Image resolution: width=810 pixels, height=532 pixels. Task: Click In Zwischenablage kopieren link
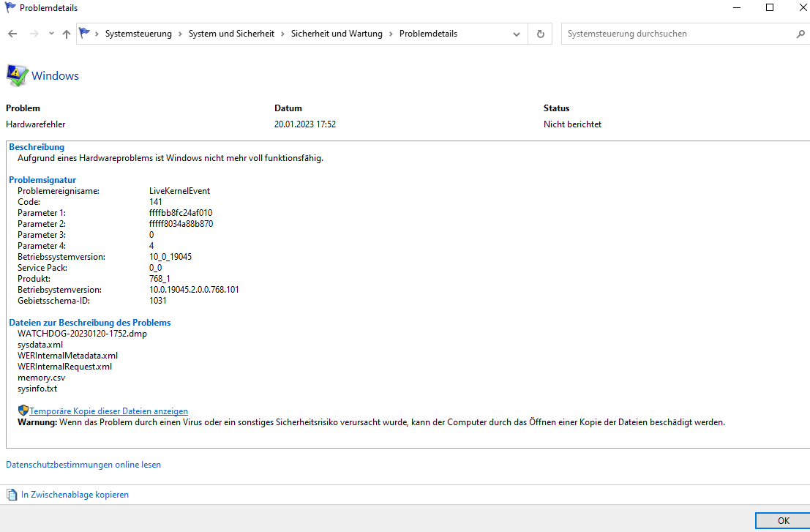coord(75,494)
